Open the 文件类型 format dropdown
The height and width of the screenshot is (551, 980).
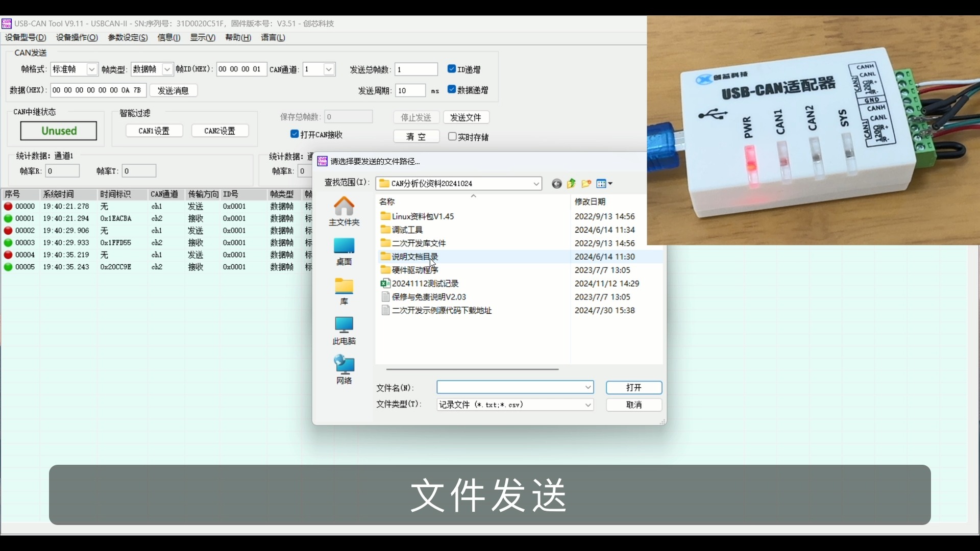click(588, 405)
